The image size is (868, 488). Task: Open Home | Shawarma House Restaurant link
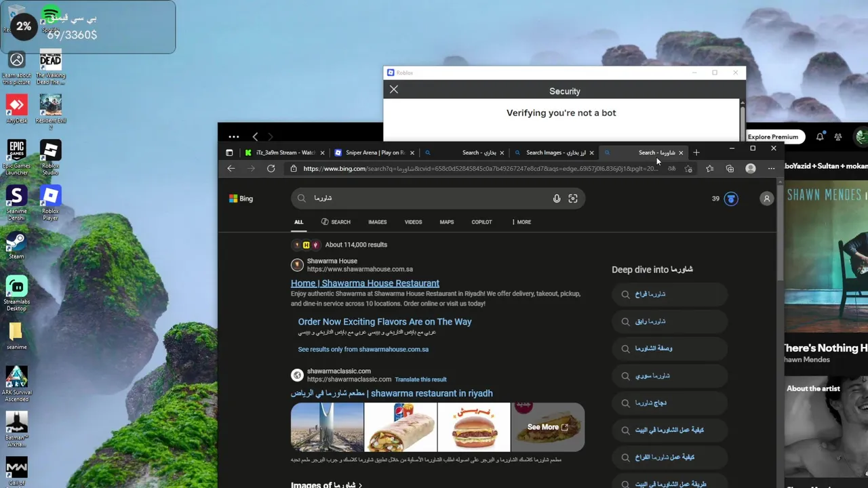tap(365, 283)
